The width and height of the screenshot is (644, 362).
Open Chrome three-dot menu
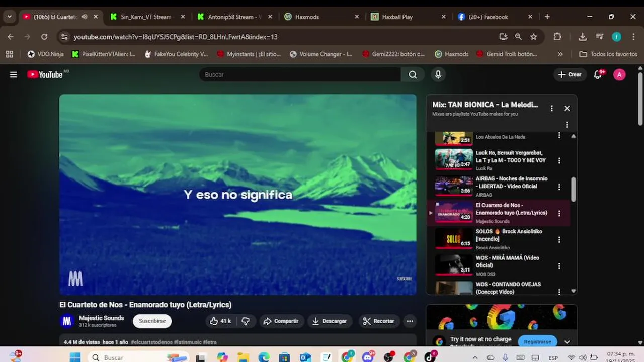pos(633,37)
